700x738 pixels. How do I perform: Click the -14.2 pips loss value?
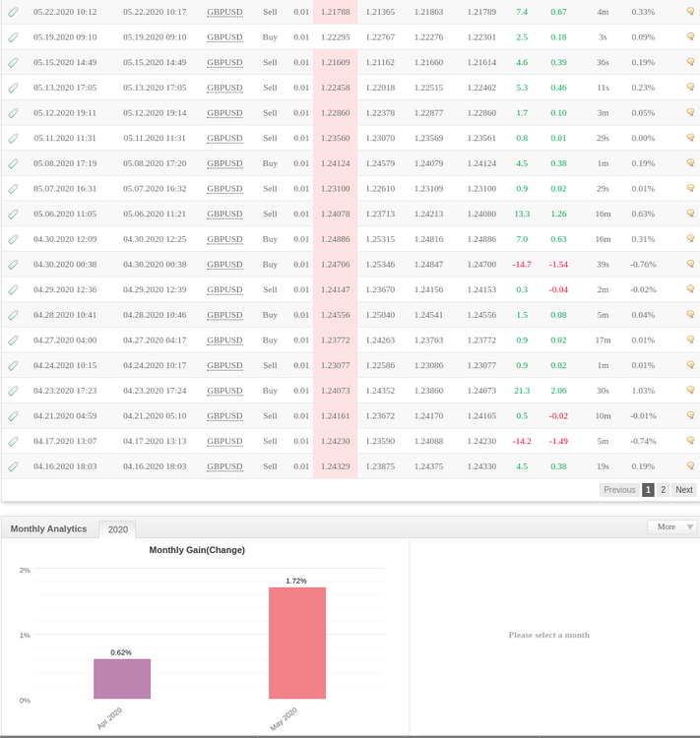click(x=522, y=442)
